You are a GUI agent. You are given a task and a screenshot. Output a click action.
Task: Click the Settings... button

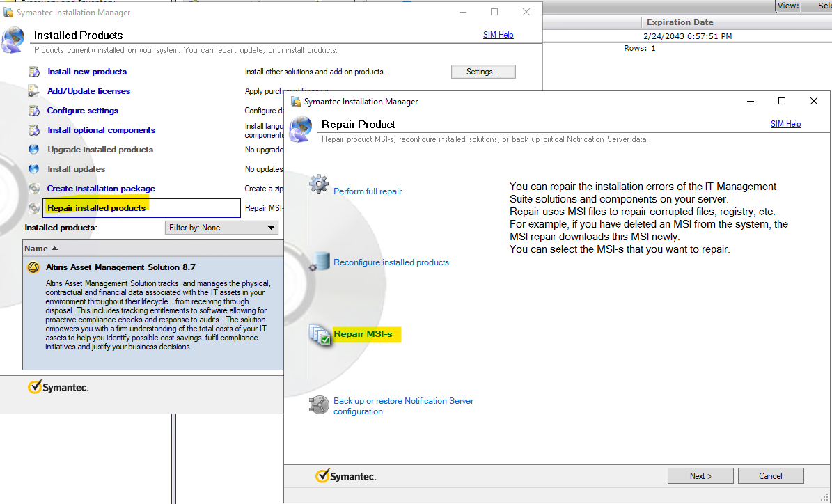(x=483, y=72)
